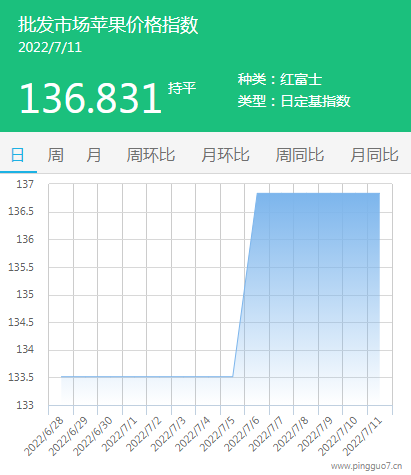Click the 2022/7/11 date under title
411x475 pixels.
point(50,47)
